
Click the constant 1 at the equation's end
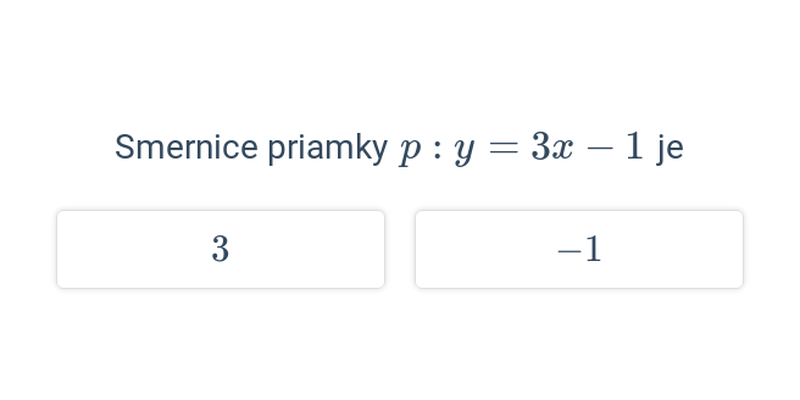[634, 147]
